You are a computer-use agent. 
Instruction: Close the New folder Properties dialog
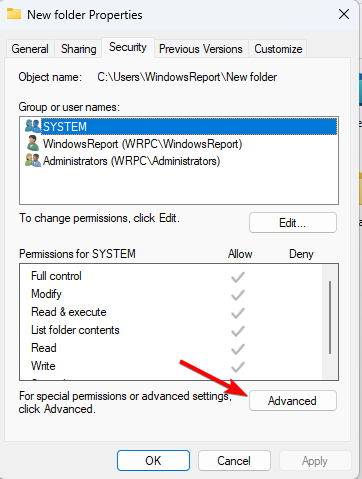[344, 14]
